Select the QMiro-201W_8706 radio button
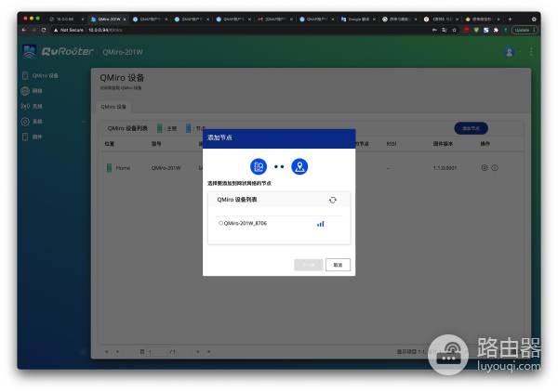This screenshot has width=558, height=392. [221, 223]
